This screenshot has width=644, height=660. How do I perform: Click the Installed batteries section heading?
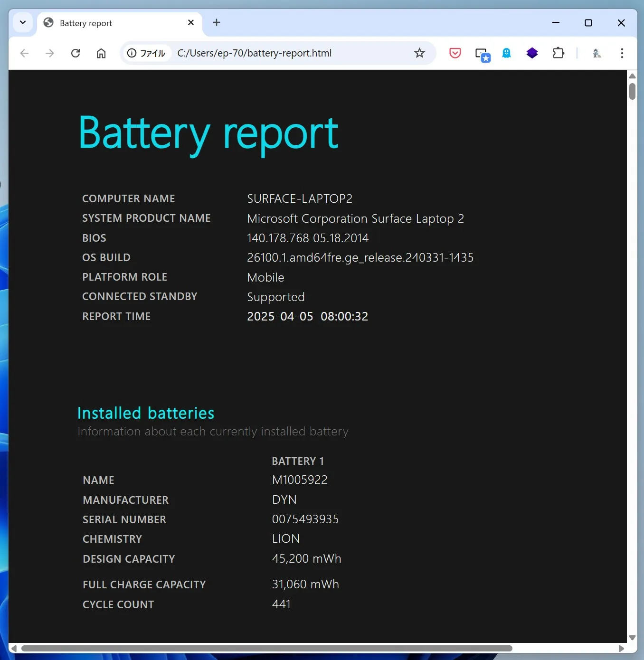(x=145, y=413)
